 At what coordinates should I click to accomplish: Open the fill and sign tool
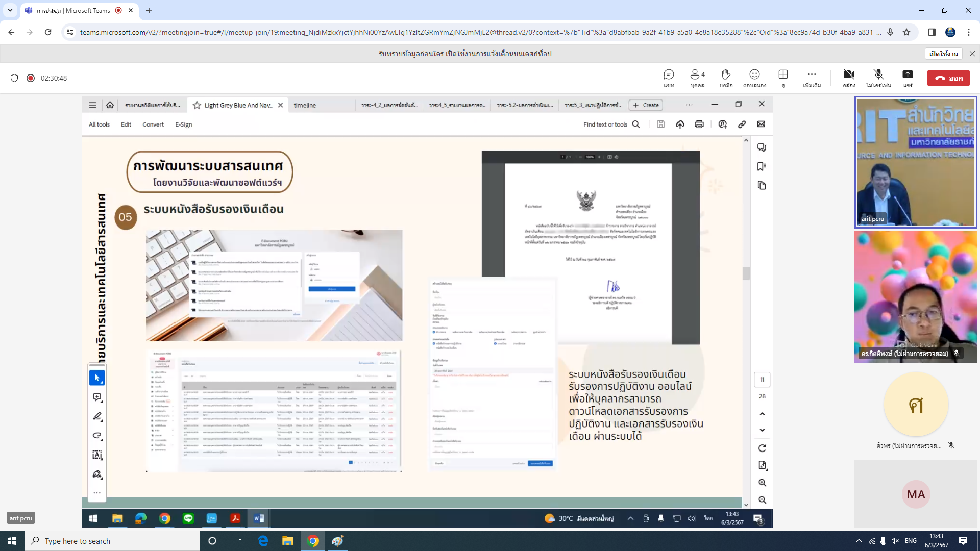click(97, 474)
